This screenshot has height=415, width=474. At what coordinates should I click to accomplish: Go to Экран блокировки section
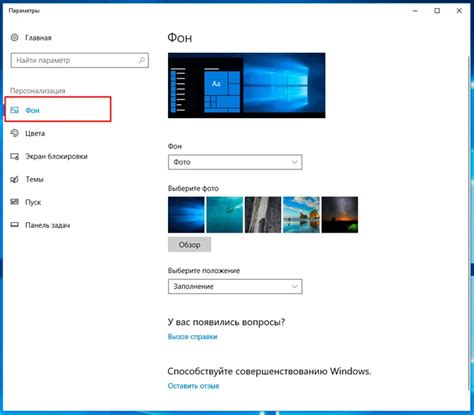coord(56,156)
